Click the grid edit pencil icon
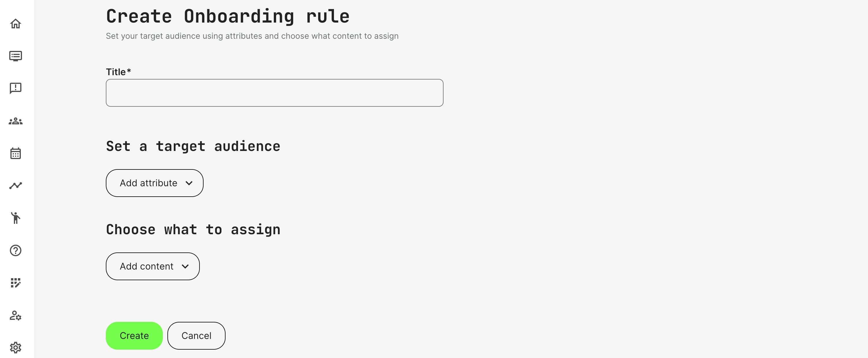Viewport: 868px width, 358px height. tap(16, 283)
